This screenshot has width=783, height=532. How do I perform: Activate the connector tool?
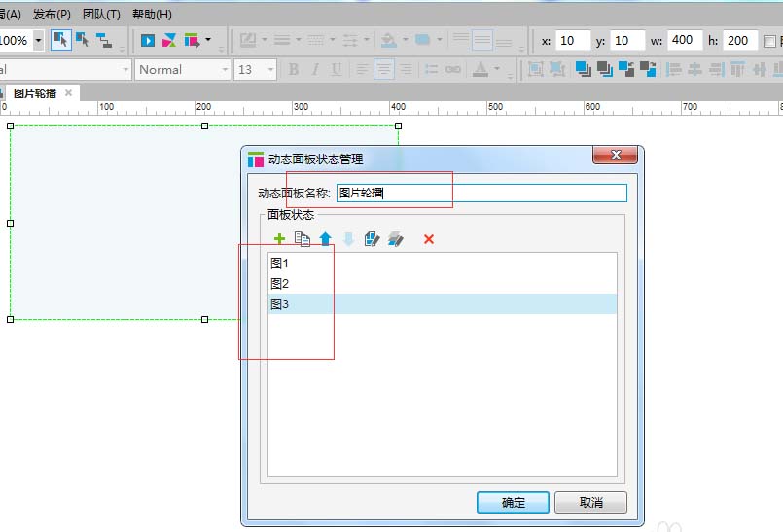(x=104, y=40)
